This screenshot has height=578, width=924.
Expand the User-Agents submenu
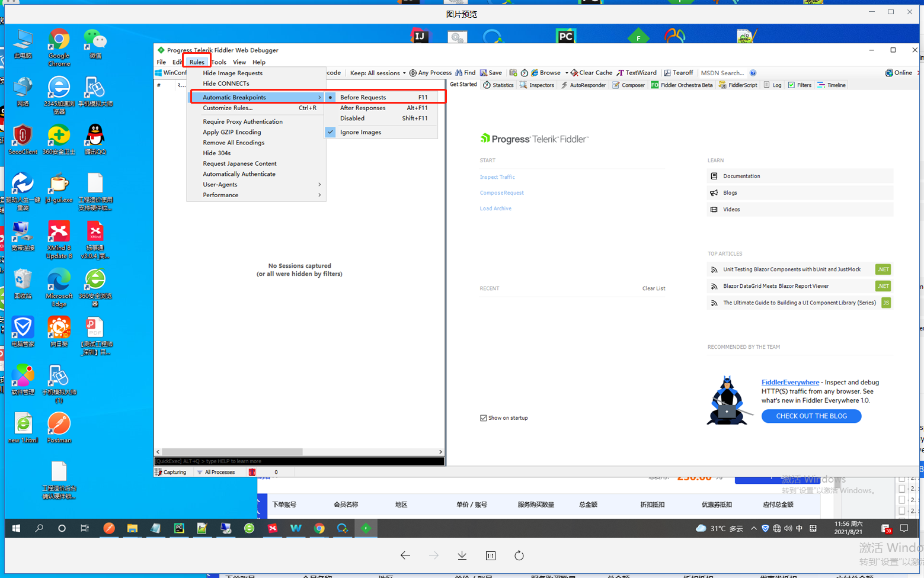pos(256,184)
